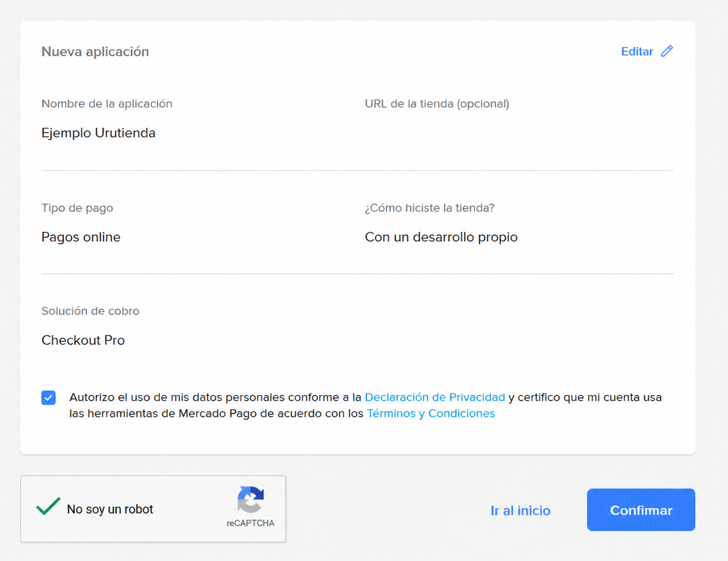Click the Confirmar button
Screen dimensions: 728x561
pyautogui.click(x=641, y=510)
